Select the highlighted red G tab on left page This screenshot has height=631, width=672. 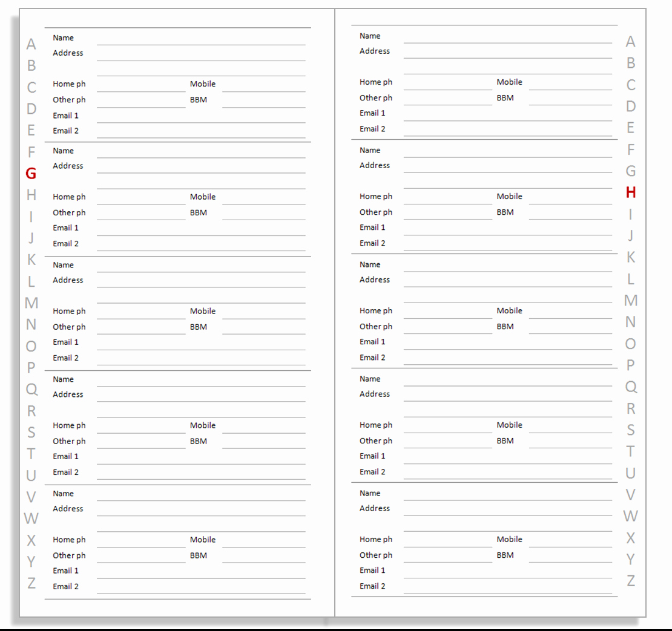coord(31,174)
